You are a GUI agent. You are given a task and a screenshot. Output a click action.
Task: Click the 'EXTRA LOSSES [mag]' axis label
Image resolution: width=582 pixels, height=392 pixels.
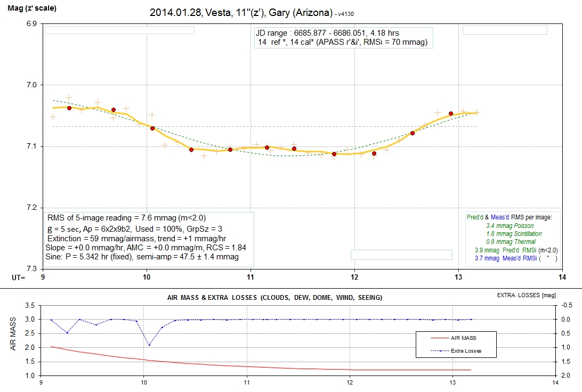(527, 295)
